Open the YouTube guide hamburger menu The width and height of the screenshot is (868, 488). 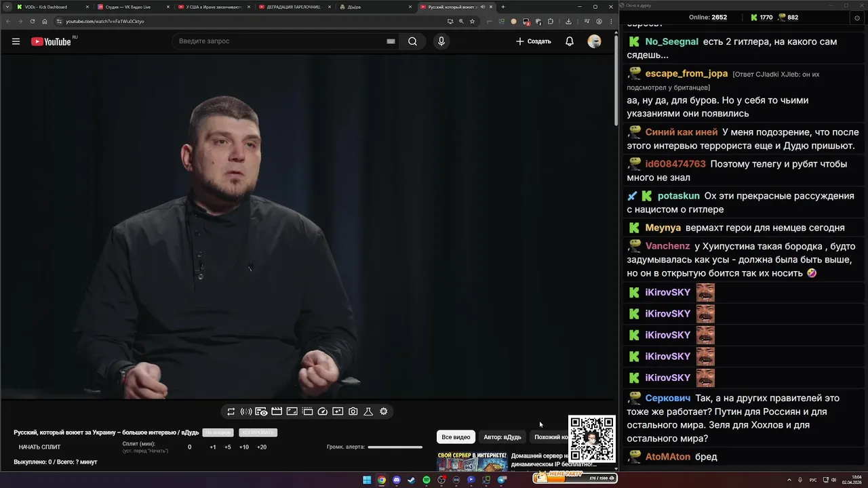point(16,41)
